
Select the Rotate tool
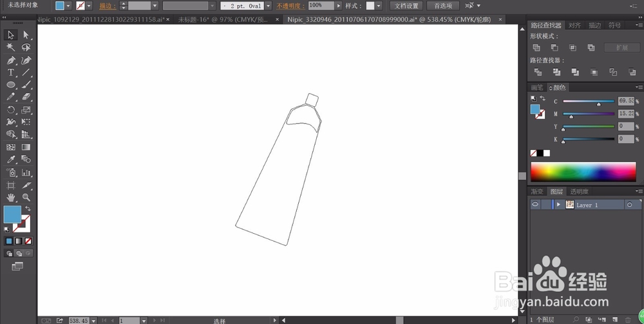point(11,110)
